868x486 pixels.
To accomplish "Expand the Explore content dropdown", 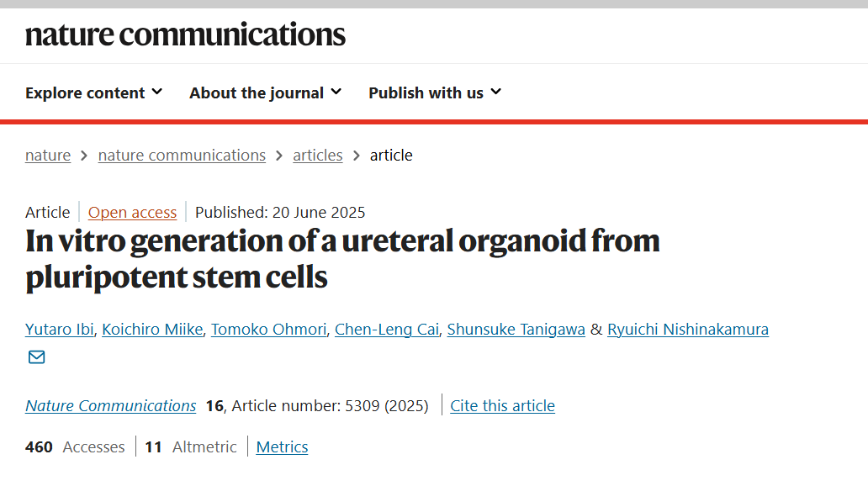I will [93, 92].
